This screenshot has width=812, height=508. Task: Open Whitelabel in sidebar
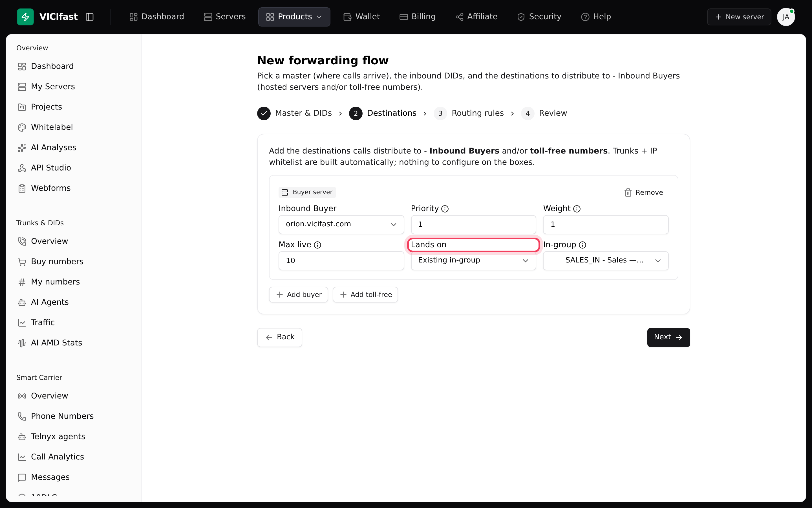(x=45, y=127)
